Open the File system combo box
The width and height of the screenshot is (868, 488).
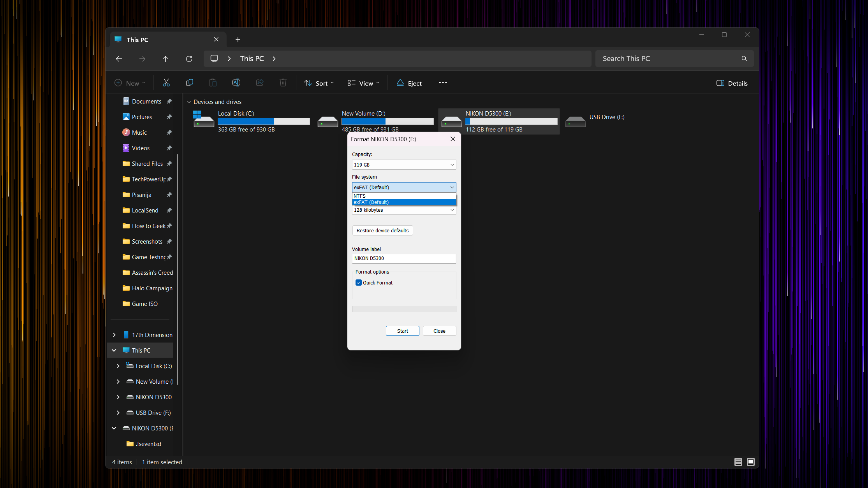(x=404, y=188)
